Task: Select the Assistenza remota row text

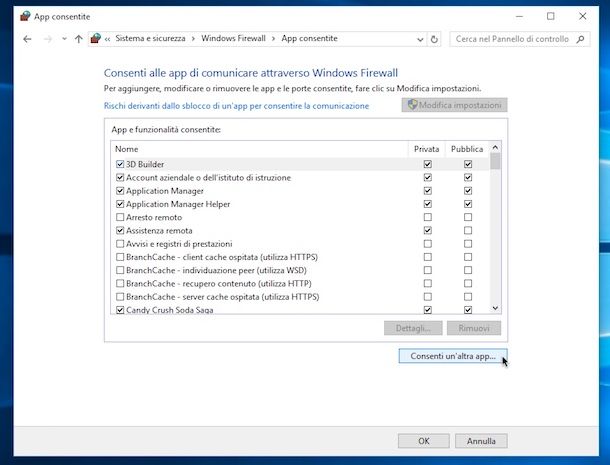Action: tap(159, 230)
